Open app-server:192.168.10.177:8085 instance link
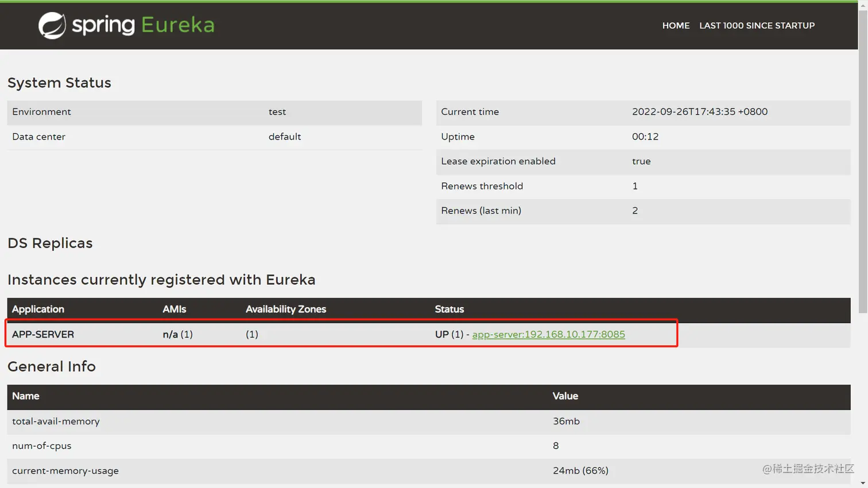The image size is (868, 488). click(548, 334)
